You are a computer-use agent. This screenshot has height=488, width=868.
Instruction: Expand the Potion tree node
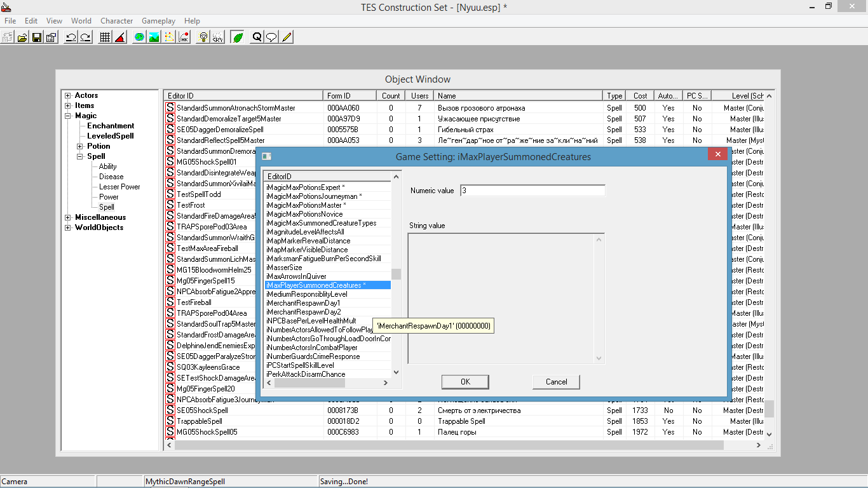80,146
